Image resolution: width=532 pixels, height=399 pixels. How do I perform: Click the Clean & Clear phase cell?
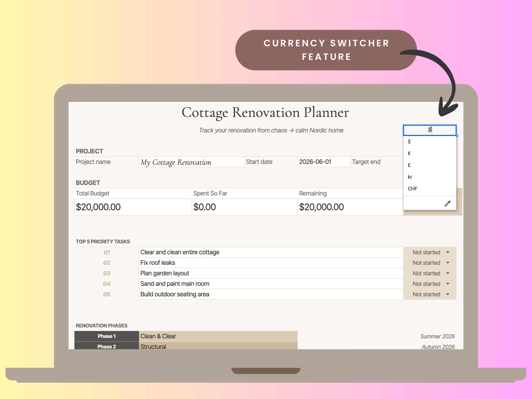point(218,336)
